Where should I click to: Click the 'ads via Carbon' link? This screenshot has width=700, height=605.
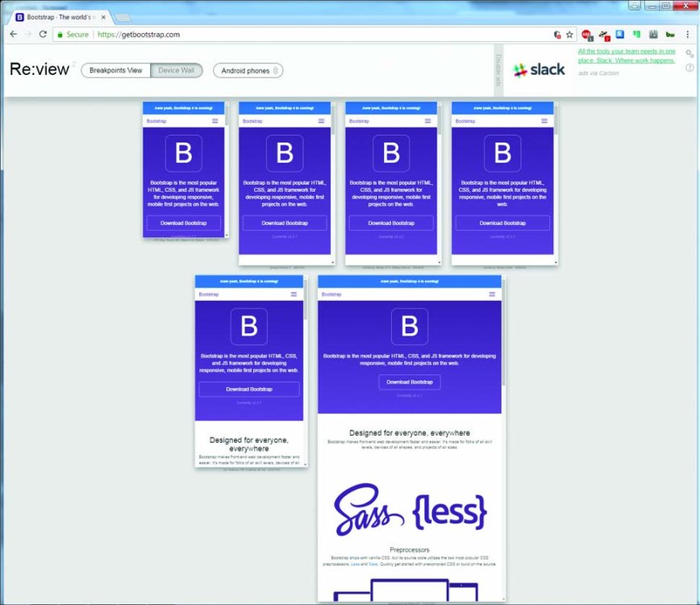pyautogui.click(x=598, y=73)
